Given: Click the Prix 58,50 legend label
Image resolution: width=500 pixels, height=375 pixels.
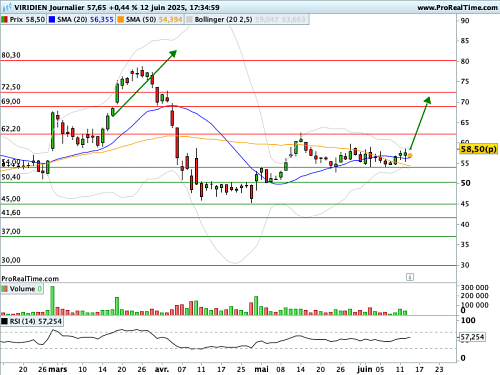Looking at the screenshot, I should click(27, 20).
